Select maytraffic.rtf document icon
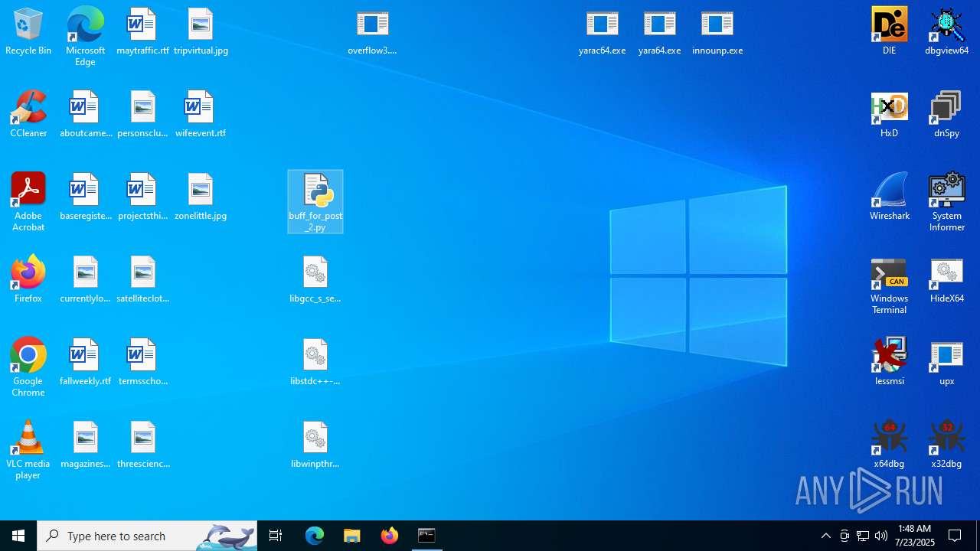 [x=142, y=32]
